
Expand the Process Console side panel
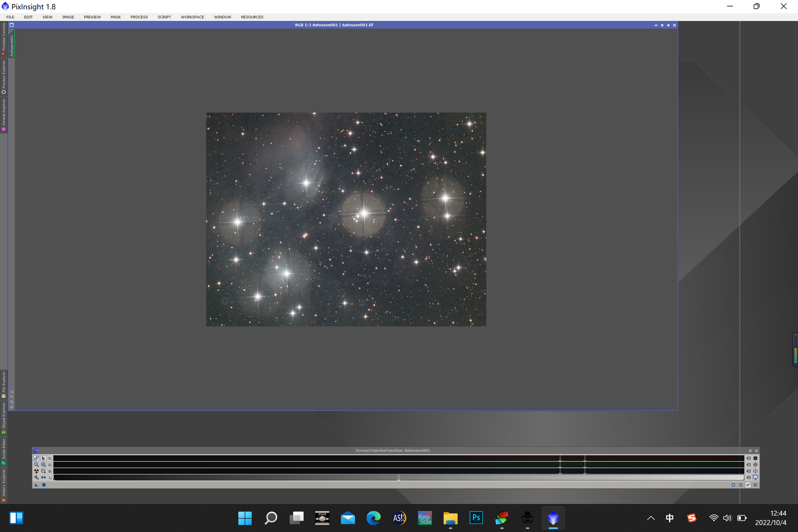[4, 39]
